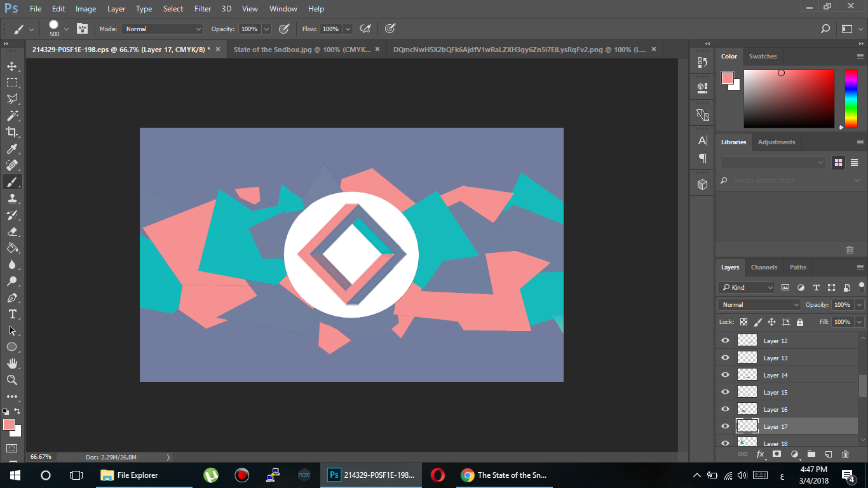Select the Layer 17 thumbnail
The image size is (868, 488).
(747, 426)
